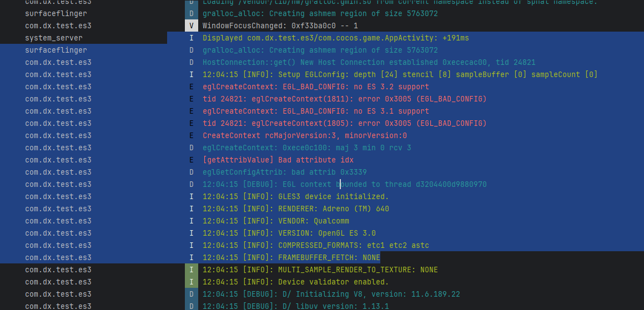This screenshot has width=644, height=310.
Task: Select the no ES 3.1 support error line
Action: pyautogui.click(x=315, y=111)
